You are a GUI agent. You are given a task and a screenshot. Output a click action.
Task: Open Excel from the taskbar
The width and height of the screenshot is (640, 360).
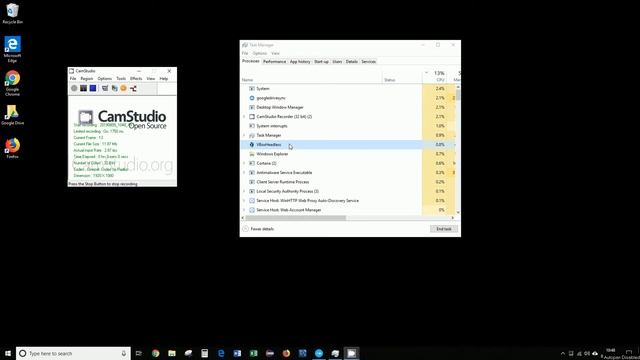coord(253,353)
